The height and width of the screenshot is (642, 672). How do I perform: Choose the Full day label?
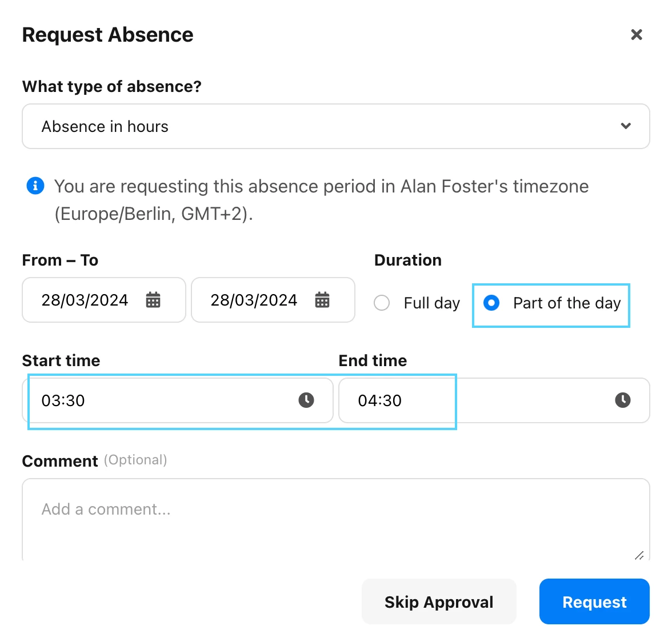(x=431, y=303)
